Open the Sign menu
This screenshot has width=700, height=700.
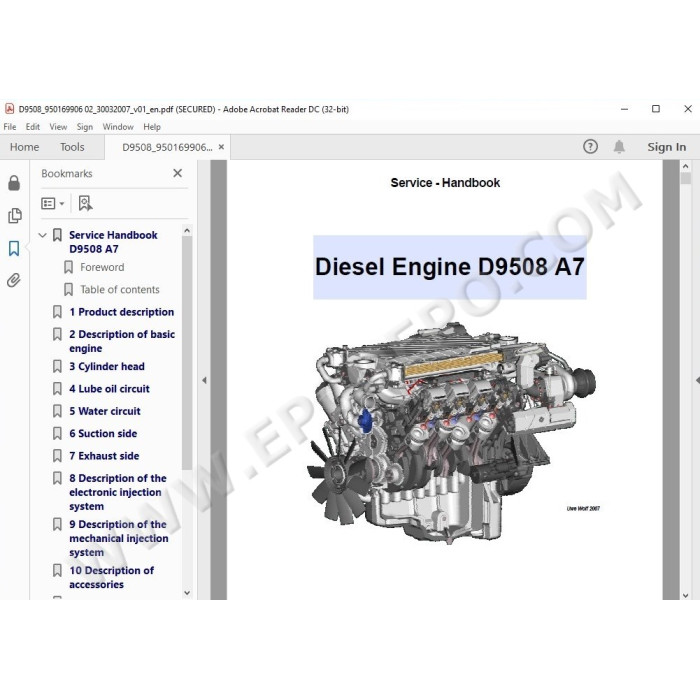coord(84,127)
